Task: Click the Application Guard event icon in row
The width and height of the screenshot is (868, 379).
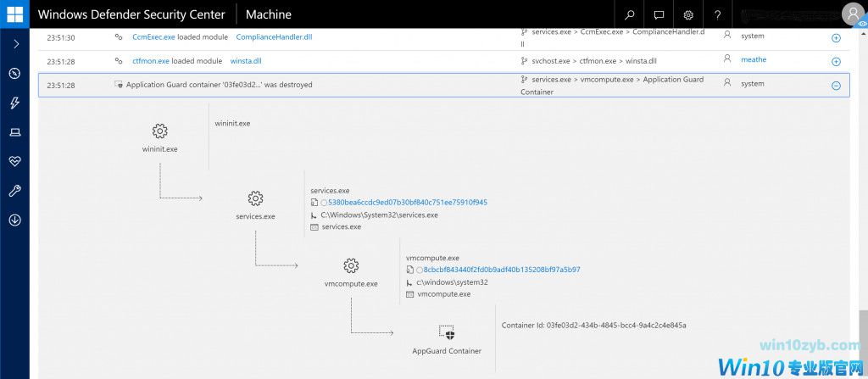Action: pos(119,85)
